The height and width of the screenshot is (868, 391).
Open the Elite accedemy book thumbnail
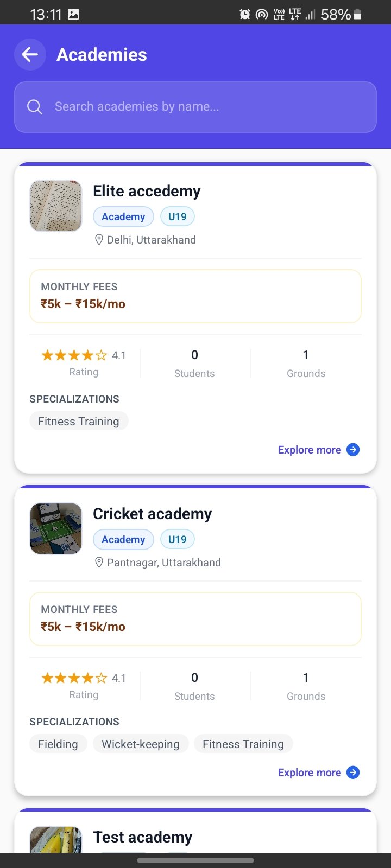(x=56, y=206)
